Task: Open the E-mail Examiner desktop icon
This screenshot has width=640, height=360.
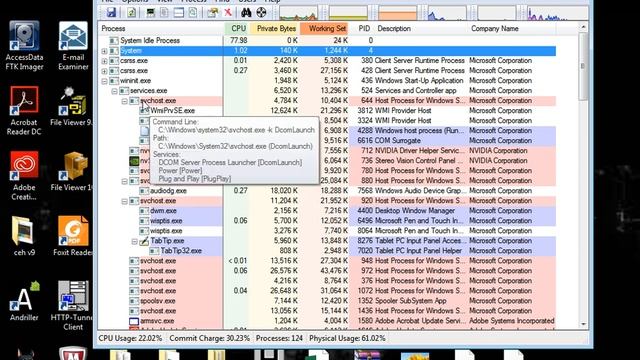Action: pyautogui.click(x=73, y=46)
